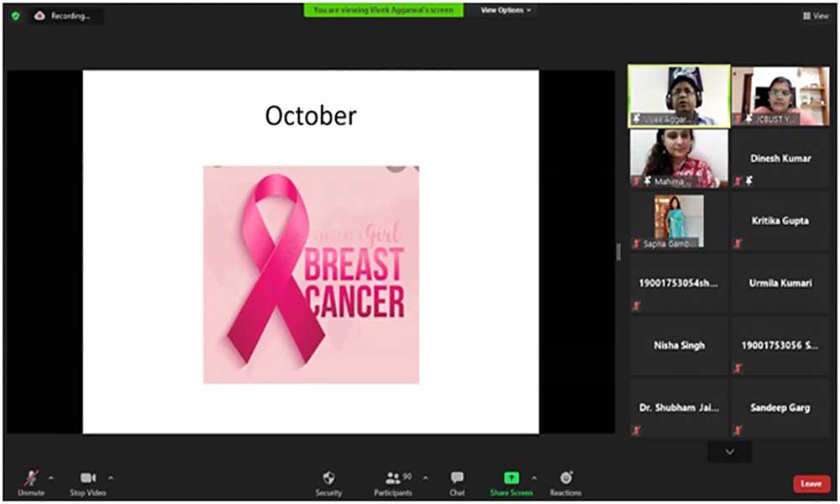
Task: Click the breast cancer ribbon image on slide
Action: (312, 275)
